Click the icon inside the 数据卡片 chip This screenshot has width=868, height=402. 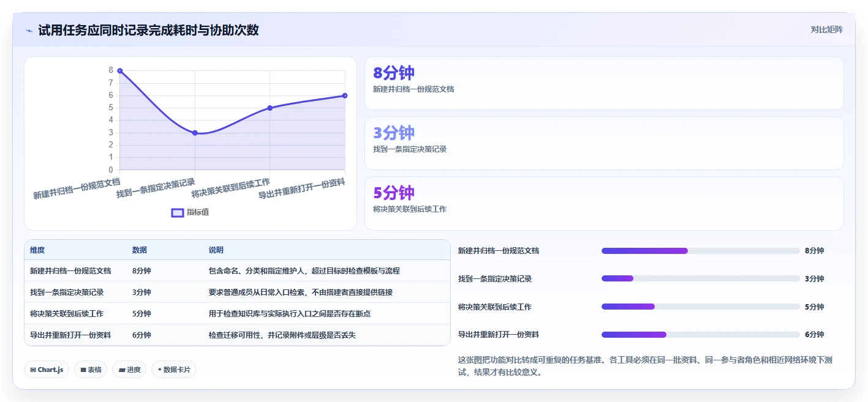tap(160, 370)
